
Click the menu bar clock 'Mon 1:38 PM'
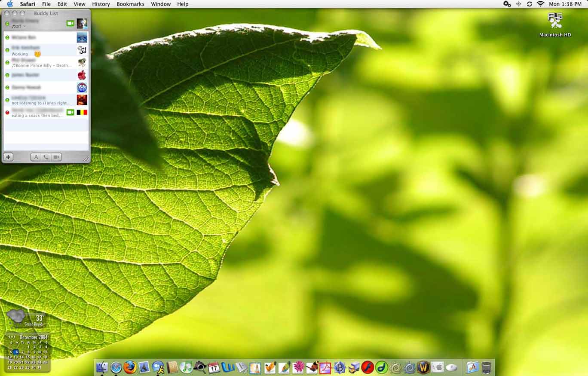565,4
